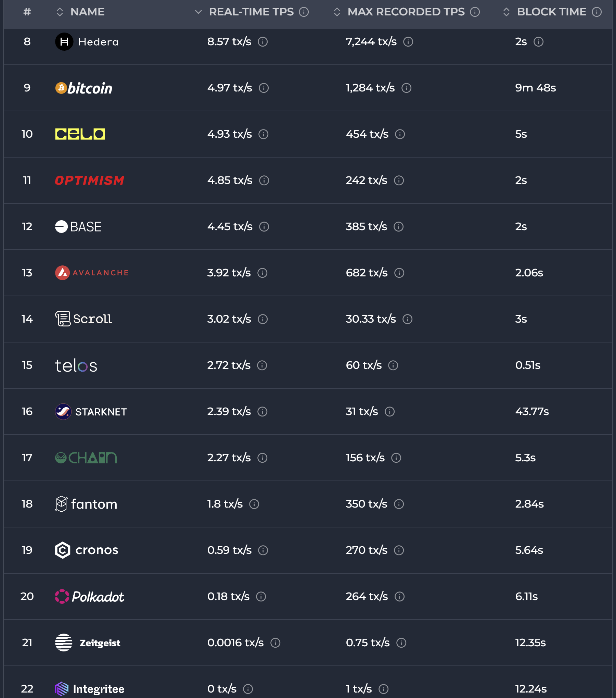Screen dimensions: 616x698
Task: Click the Real-Time TPS header info icon
Action: coord(304,12)
